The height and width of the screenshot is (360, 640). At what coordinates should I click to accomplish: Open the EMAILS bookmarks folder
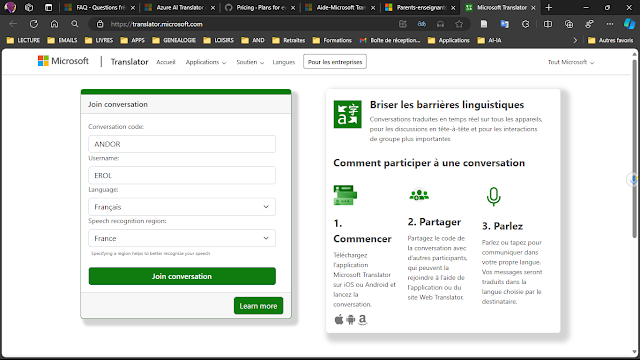click(x=62, y=40)
